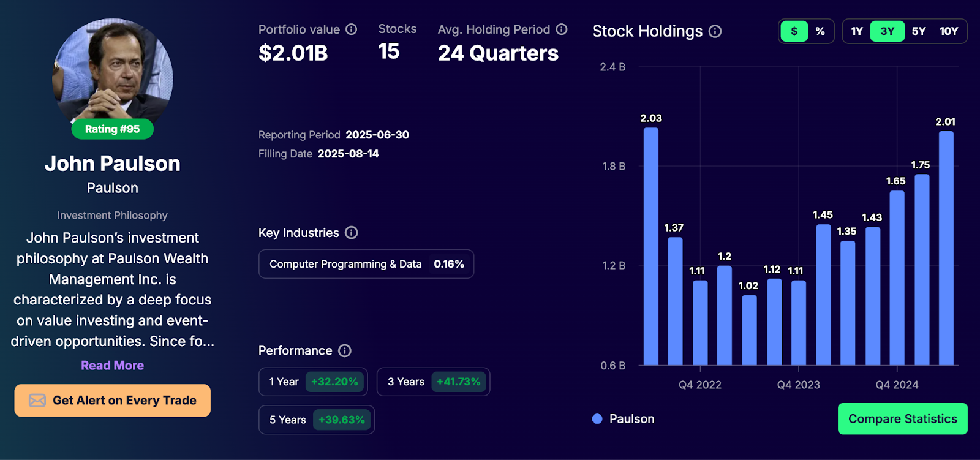Click the Q4 2024 axis label
This screenshot has height=460, width=980.
[x=897, y=385]
